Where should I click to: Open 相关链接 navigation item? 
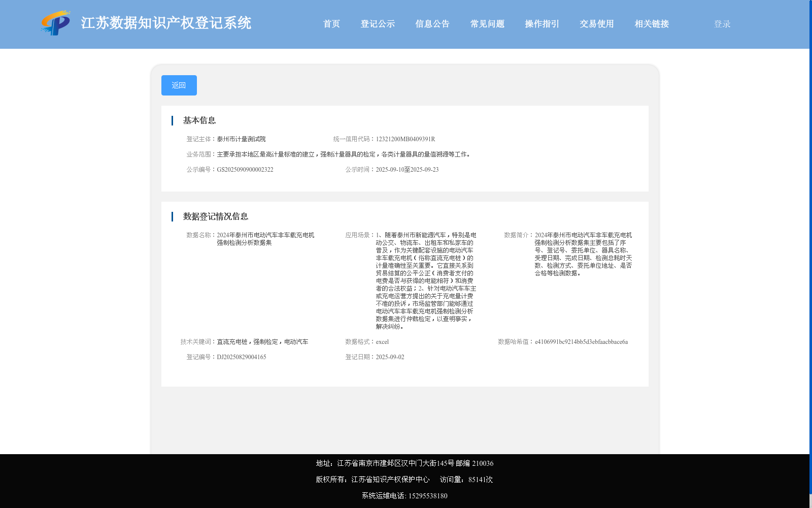tap(652, 24)
